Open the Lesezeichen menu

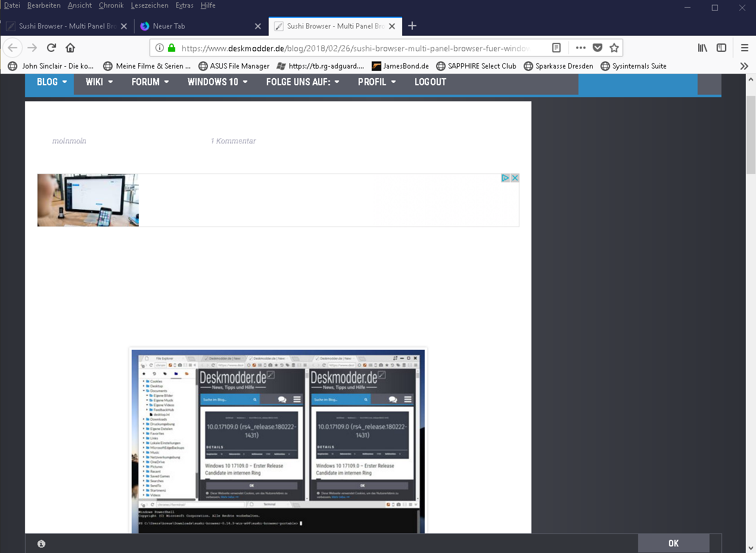click(x=150, y=5)
